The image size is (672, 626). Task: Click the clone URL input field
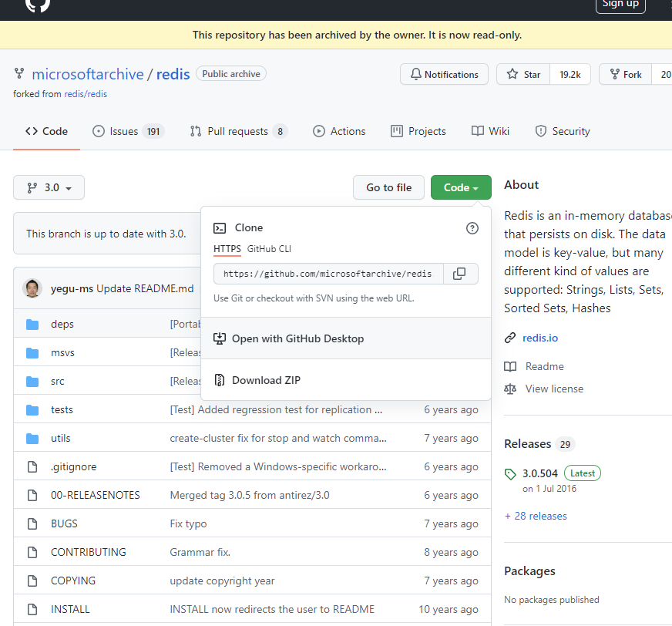[x=328, y=274]
